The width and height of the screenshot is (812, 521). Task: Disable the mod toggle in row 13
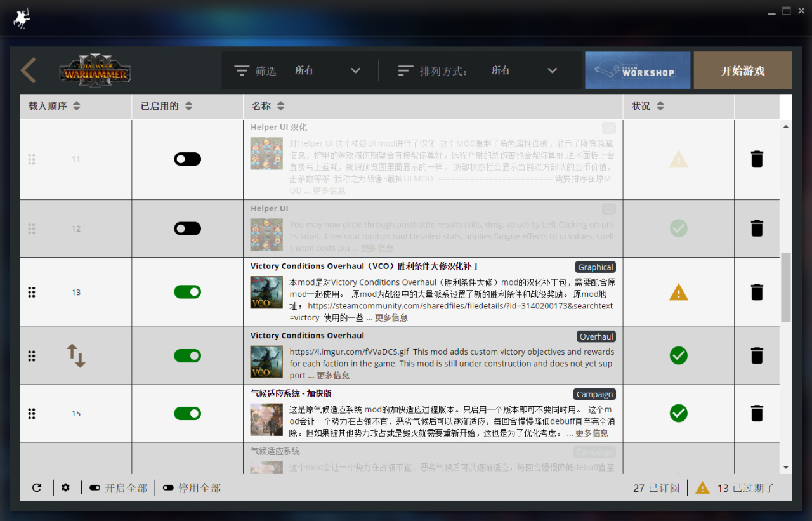coord(187,292)
